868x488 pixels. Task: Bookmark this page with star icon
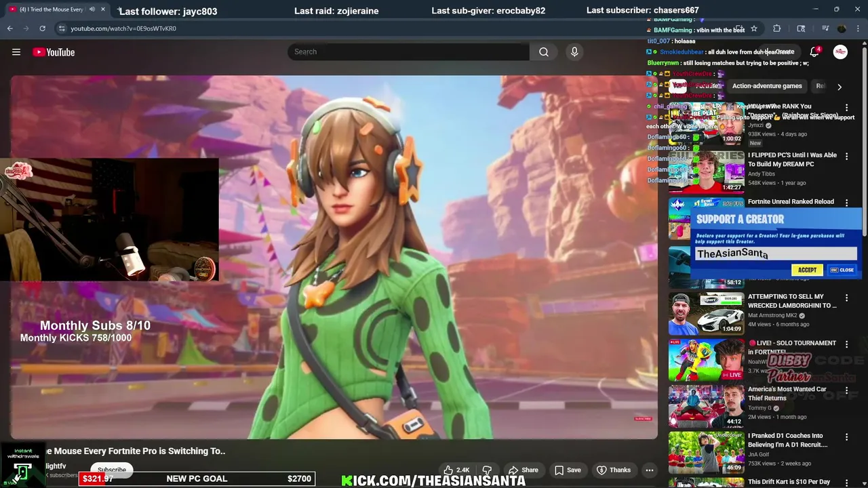pos(753,28)
